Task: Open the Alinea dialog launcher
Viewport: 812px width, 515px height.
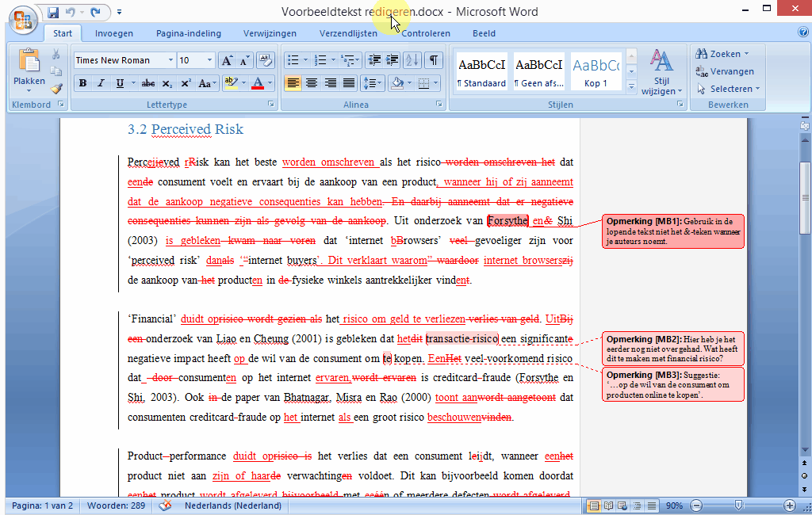Action: 439,104
